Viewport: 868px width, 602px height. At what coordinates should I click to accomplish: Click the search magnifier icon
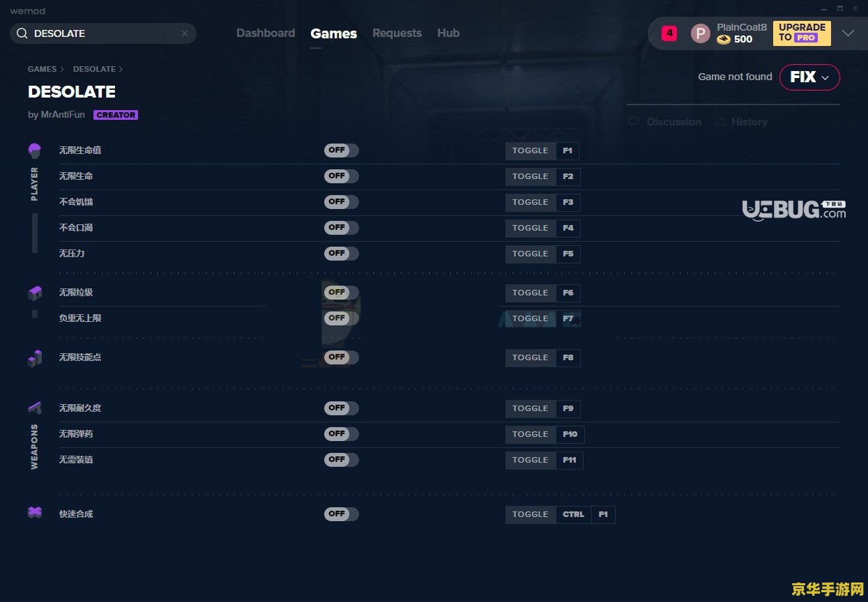point(22,33)
